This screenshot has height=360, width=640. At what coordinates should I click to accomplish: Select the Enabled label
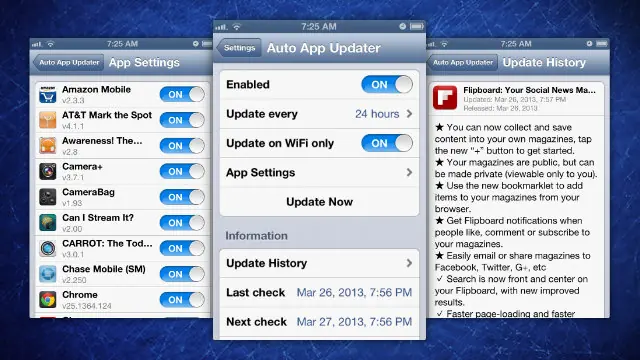248,84
